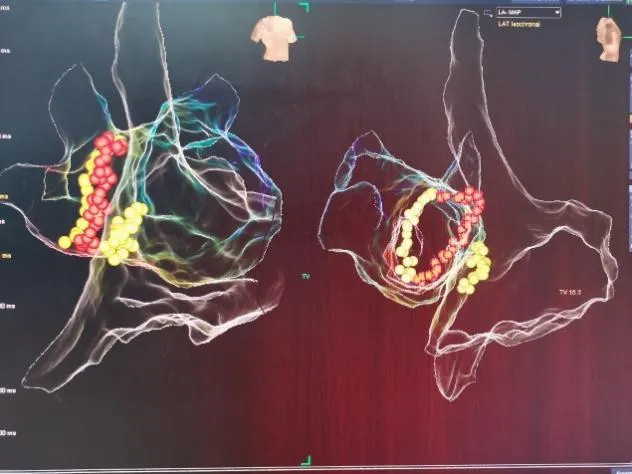
Task: Click the TV 10.3 label
Action: click(571, 292)
